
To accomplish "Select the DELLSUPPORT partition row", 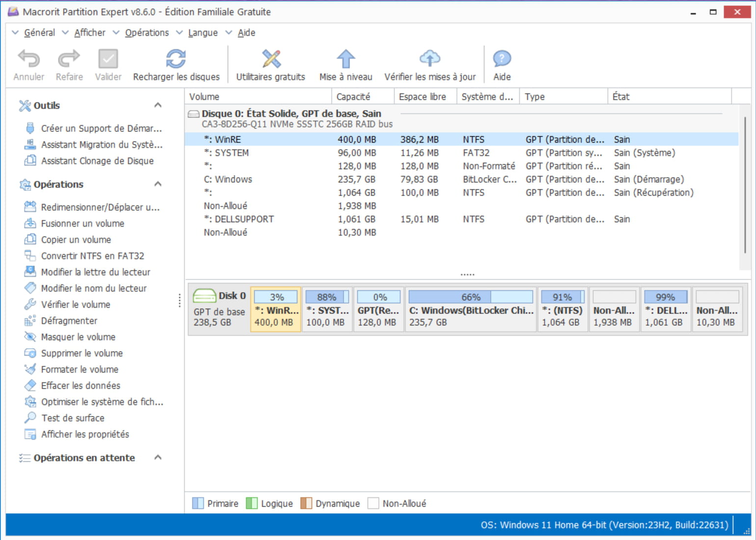I will coord(461,219).
